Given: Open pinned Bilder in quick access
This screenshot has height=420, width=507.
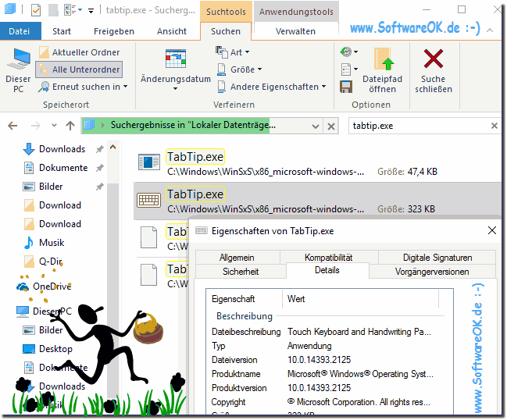Looking at the screenshot, I should click(43, 187).
